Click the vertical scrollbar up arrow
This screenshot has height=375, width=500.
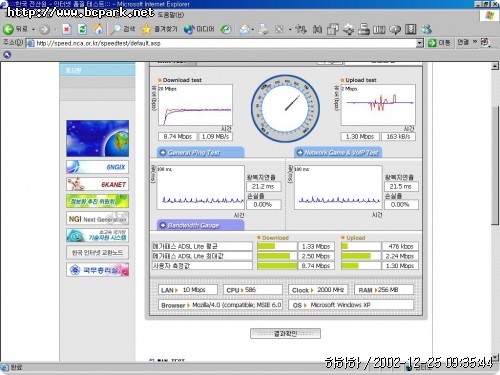(x=495, y=66)
